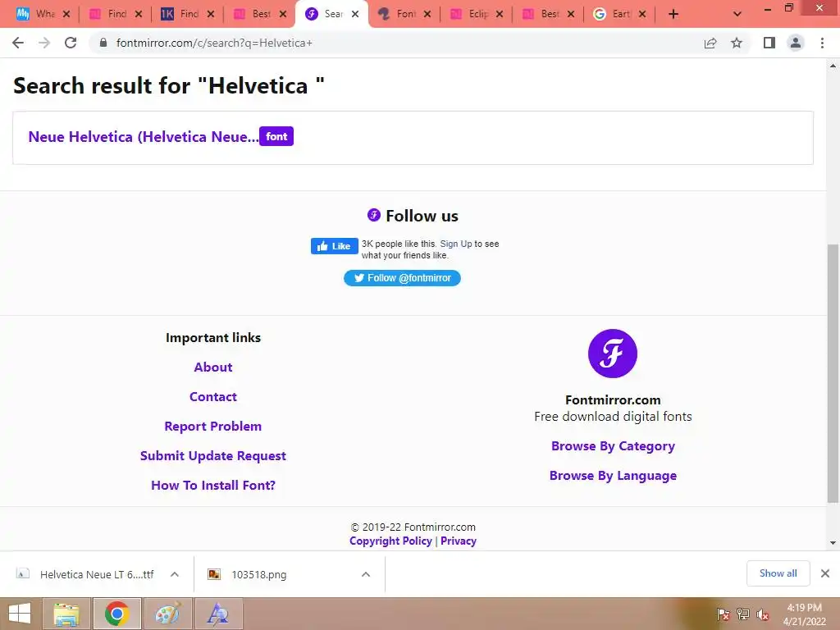The image size is (840, 630).
Task: Open the Report Problem link
Action: pos(213,426)
